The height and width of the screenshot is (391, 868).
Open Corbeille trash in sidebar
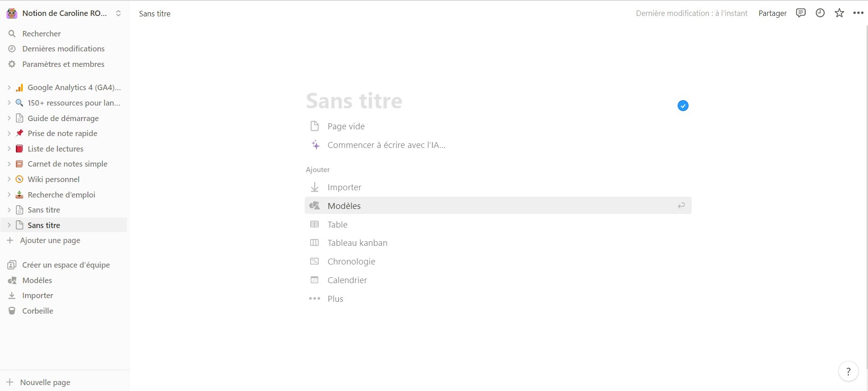(37, 311)
